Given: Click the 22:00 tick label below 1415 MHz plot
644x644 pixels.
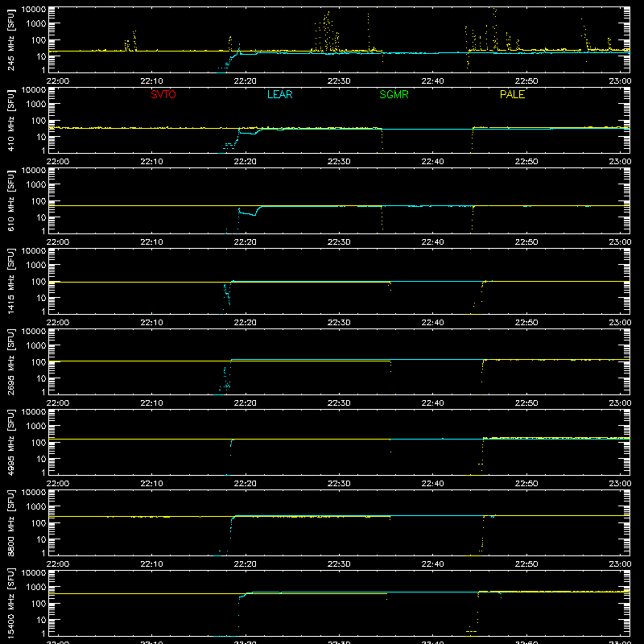Looking at the screenshot, I should (x=57, y=323).
